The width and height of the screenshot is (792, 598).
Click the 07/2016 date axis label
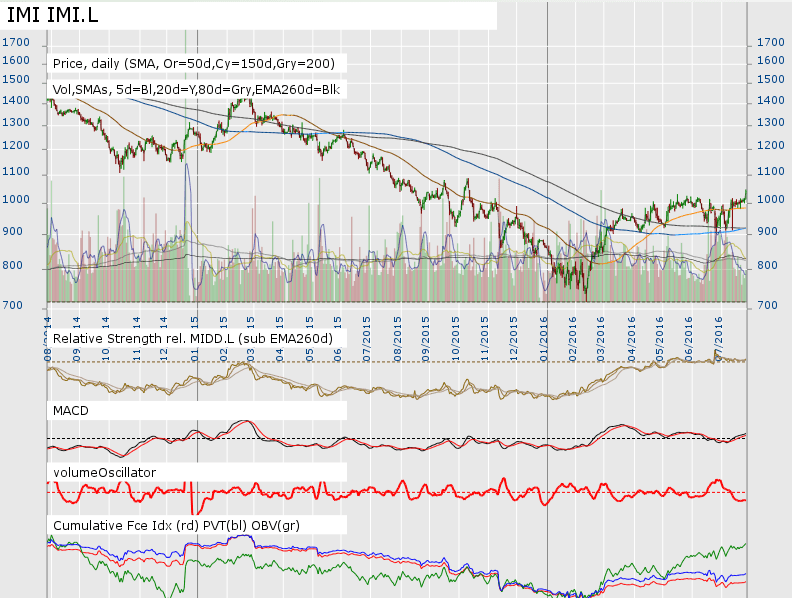click(720, 326)
